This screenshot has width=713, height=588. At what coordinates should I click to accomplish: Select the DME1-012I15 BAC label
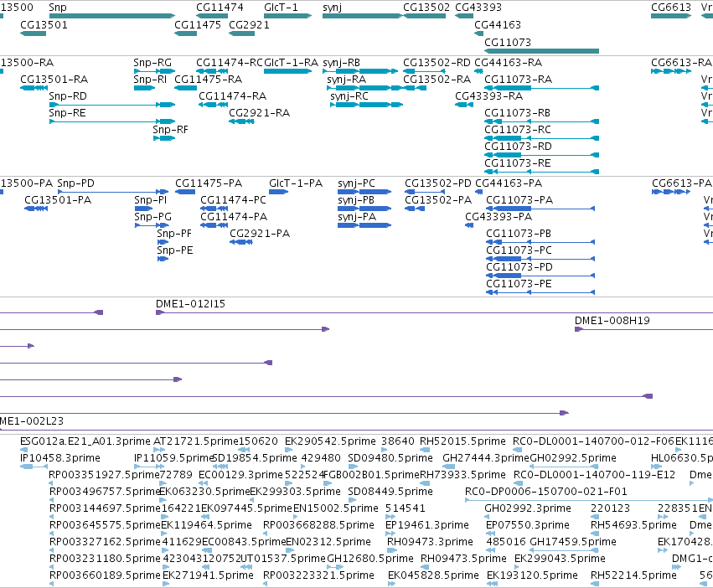click(190, 304)
